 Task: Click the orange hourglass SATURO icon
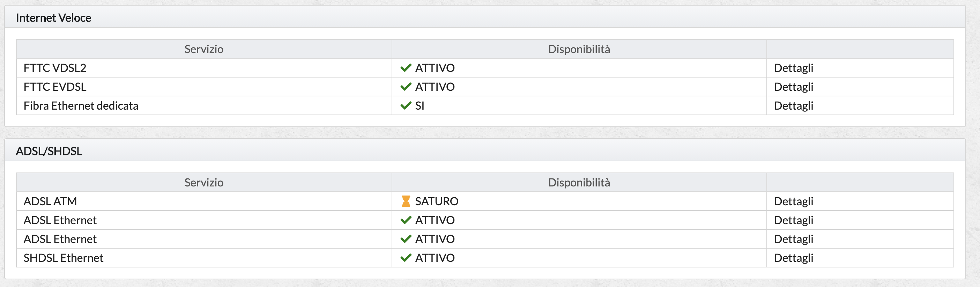[406, 201]
